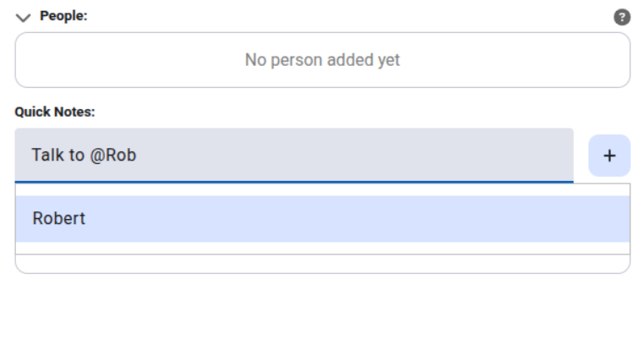
Task: Select Robert from the mention suggestions
Action: tap(59, 218)
